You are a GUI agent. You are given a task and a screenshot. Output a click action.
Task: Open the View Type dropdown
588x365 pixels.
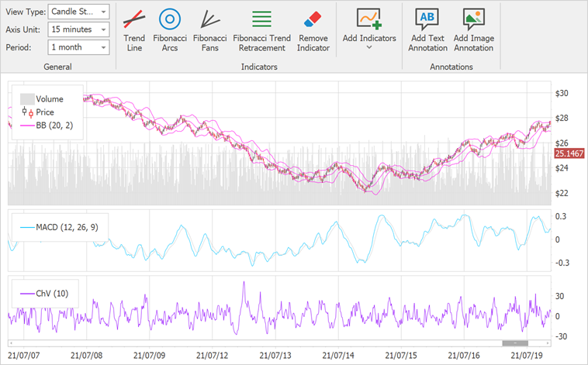pyautogui.click(x=79, y=12)
